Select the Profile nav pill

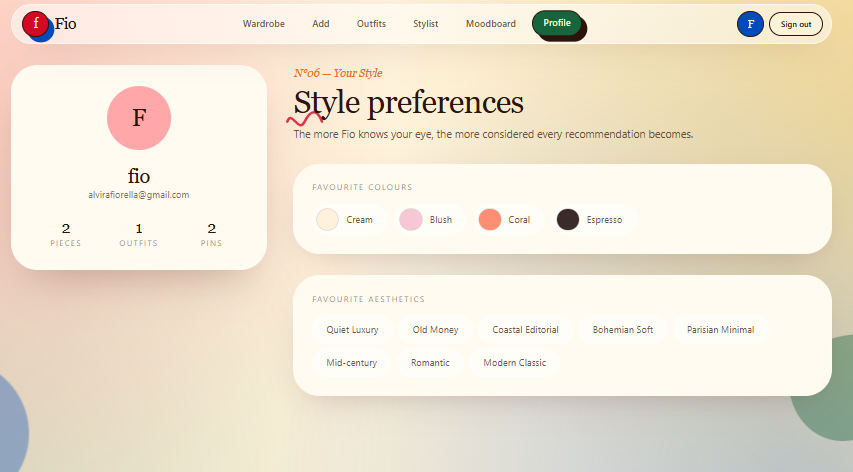pos(557,23)
